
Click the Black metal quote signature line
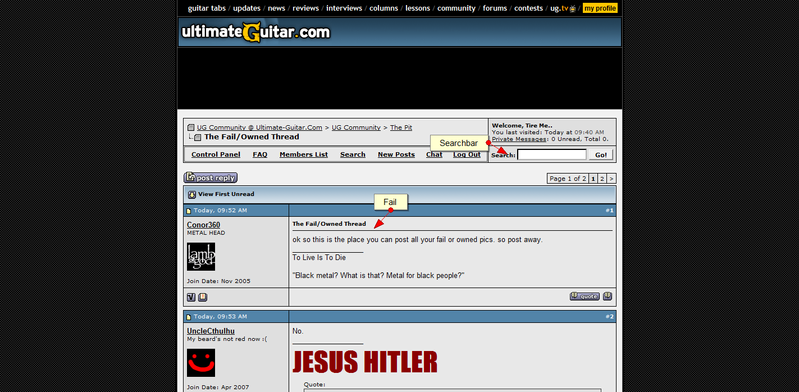tap(378, 275)
